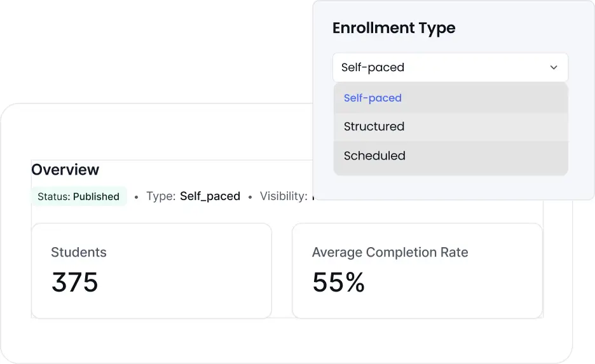Click the Self_paced type value
The height and width of the screenshot is (364, 595).
(x=210, y=196)
